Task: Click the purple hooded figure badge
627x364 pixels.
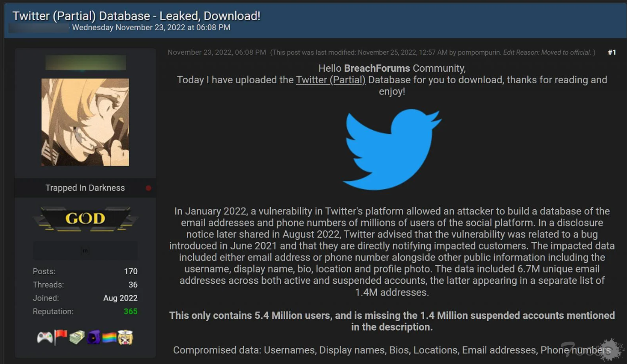Action: pyautogui.click(x=94, y=338)
